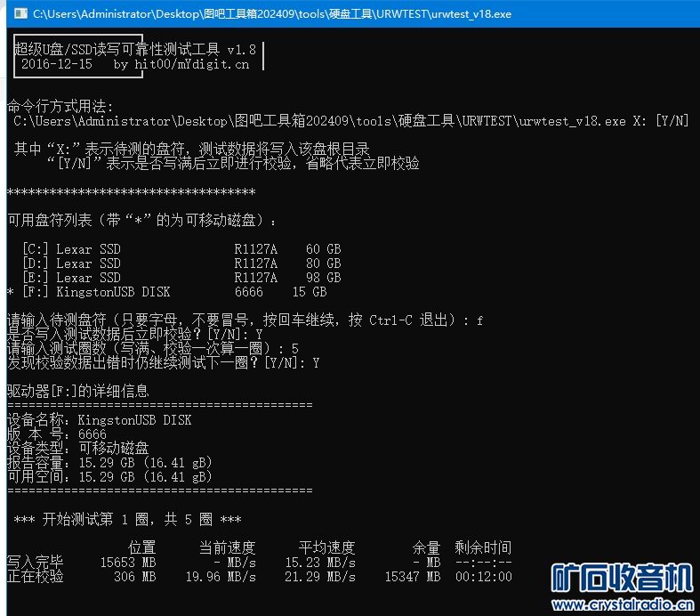
Task: Click the '驱动器[F:]的详细信息' heading
Action: pyautogui.click(x=78, y=392)
